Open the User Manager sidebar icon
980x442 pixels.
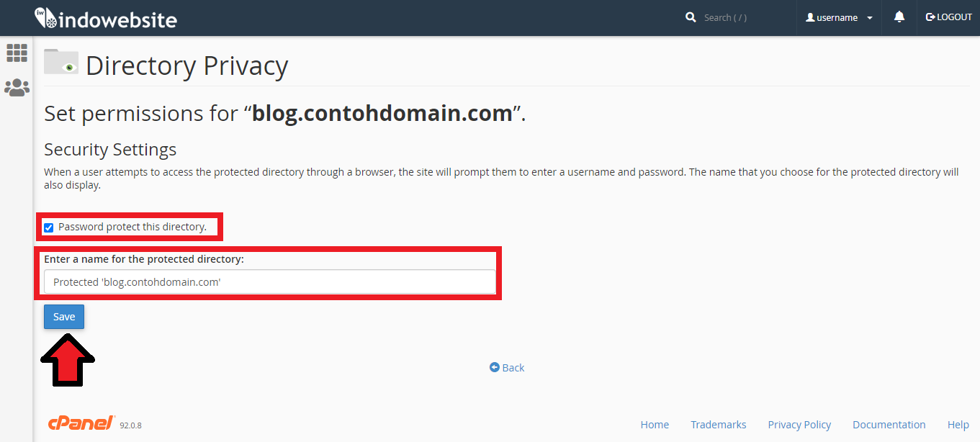(x=17, y=88)
